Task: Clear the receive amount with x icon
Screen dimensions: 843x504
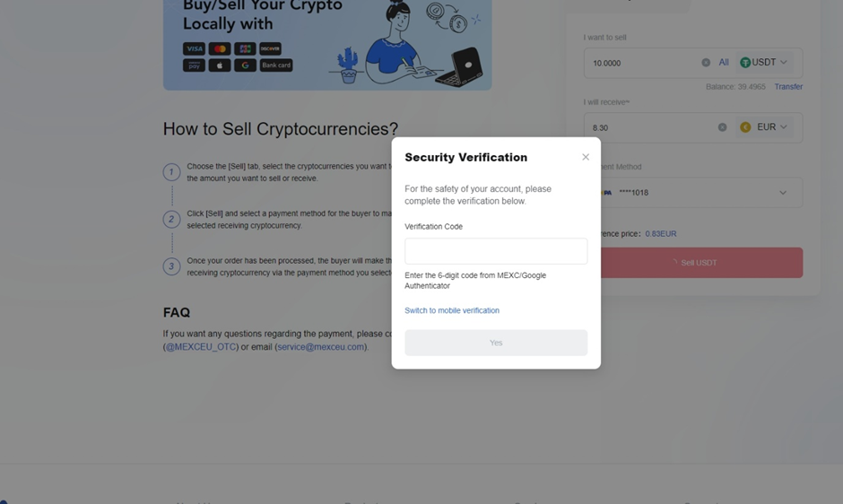Action: (722, 127)
